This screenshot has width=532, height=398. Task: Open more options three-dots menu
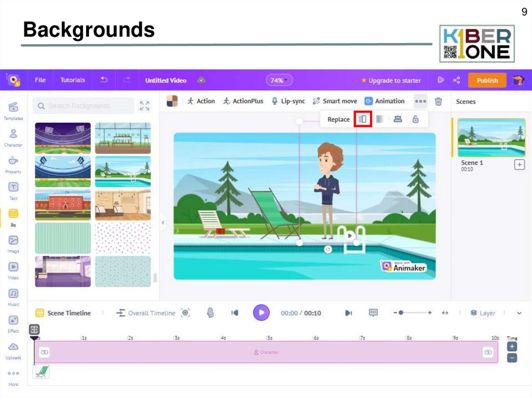click(420, 101)
